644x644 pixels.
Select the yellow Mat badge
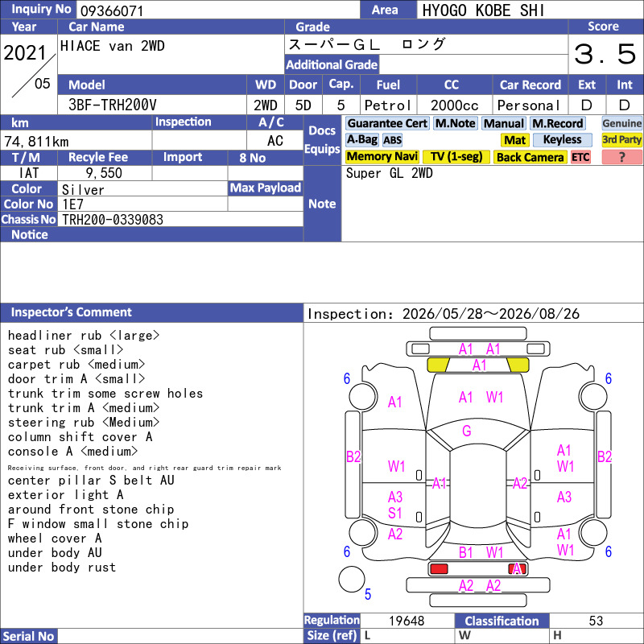514,140
